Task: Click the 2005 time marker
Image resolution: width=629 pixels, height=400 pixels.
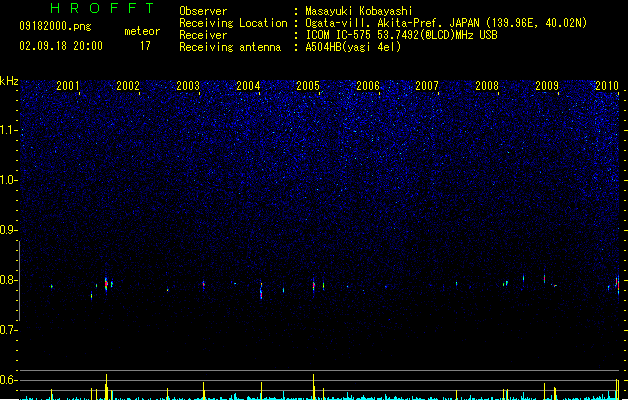Action: point(308,86)
